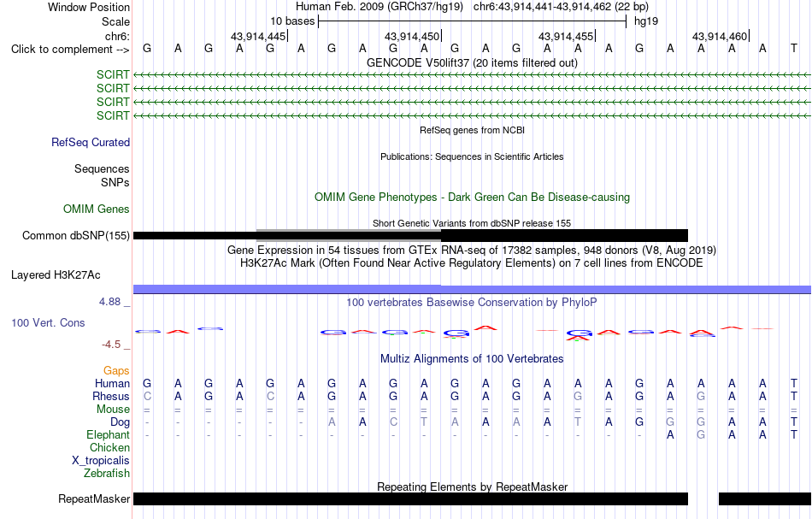This screenshot has width=812, height=519.
Task: Click the RepeatMasker track label
Action: (x=94, y=498)
